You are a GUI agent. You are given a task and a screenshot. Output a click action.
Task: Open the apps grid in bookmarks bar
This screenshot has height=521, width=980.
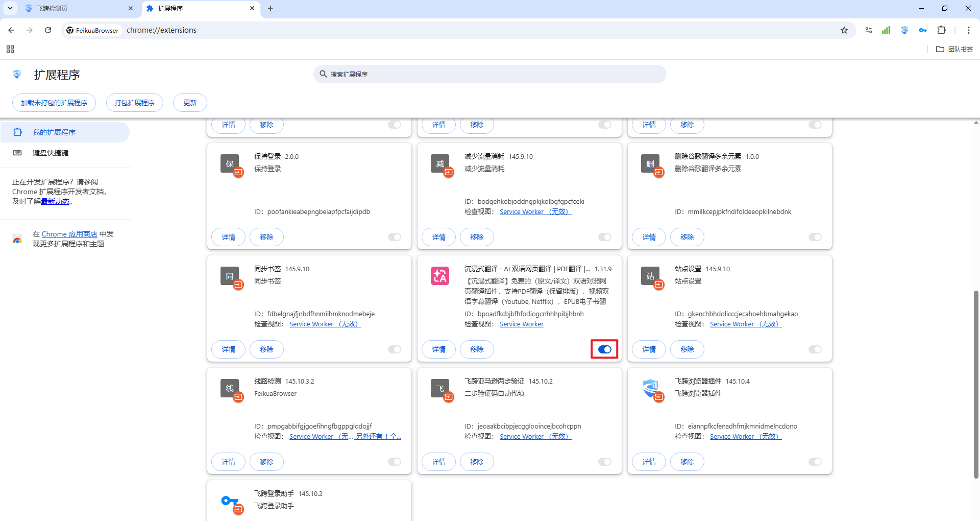point(10,49)
